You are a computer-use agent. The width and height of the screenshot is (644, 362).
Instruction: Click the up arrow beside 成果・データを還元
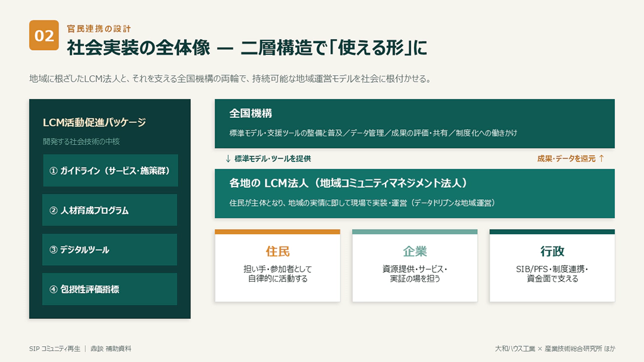601,159
